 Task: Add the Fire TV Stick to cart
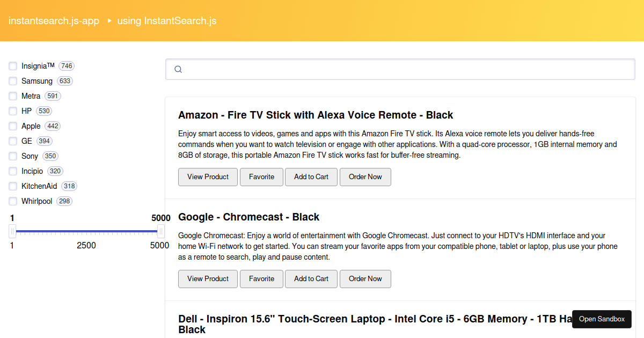(311, 177)
